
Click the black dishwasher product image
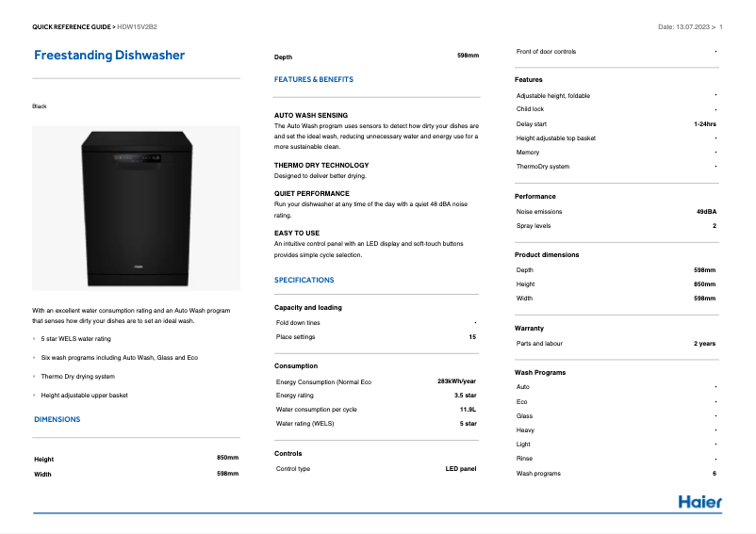coord(137,208)
